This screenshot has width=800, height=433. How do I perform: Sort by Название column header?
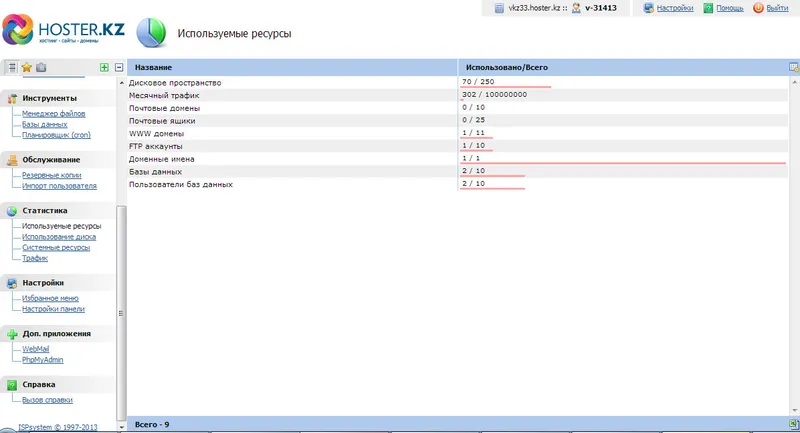292,67
